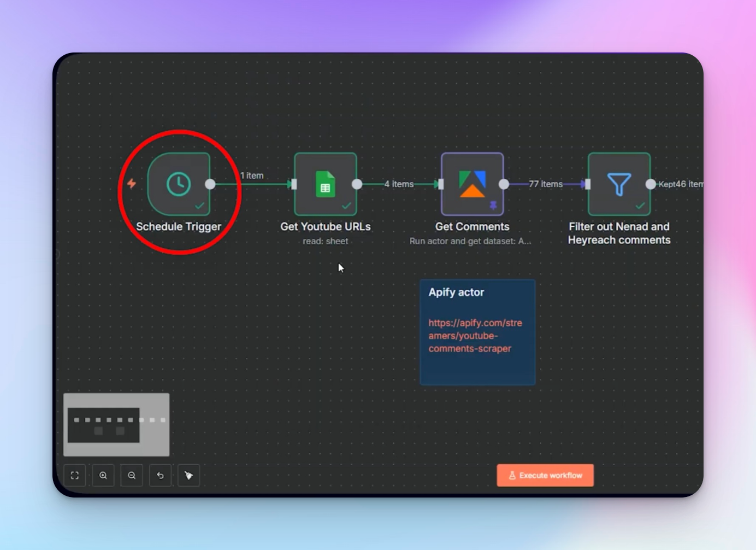Screen dimensions: 756x550
Task: Click the '77 items' connection label
Action: coord(546,184)
